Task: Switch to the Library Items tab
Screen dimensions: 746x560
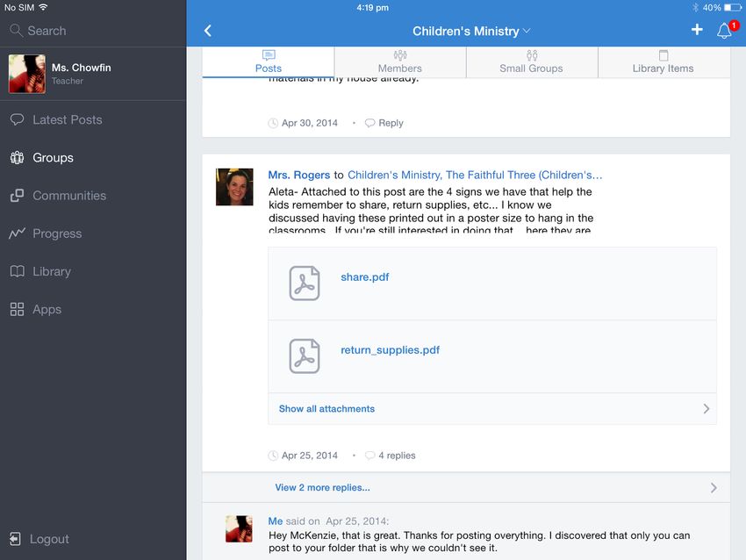Action: [x=664, y=61]
